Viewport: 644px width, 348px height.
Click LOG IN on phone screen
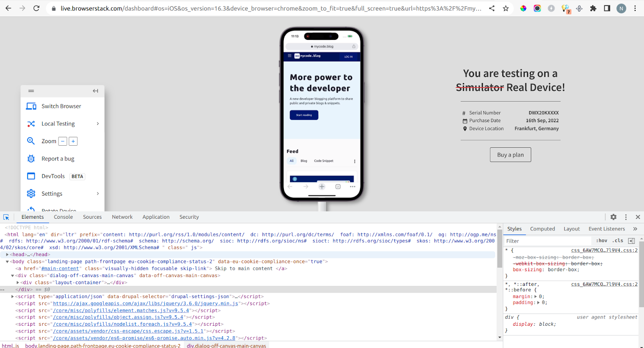coord(348,57)
